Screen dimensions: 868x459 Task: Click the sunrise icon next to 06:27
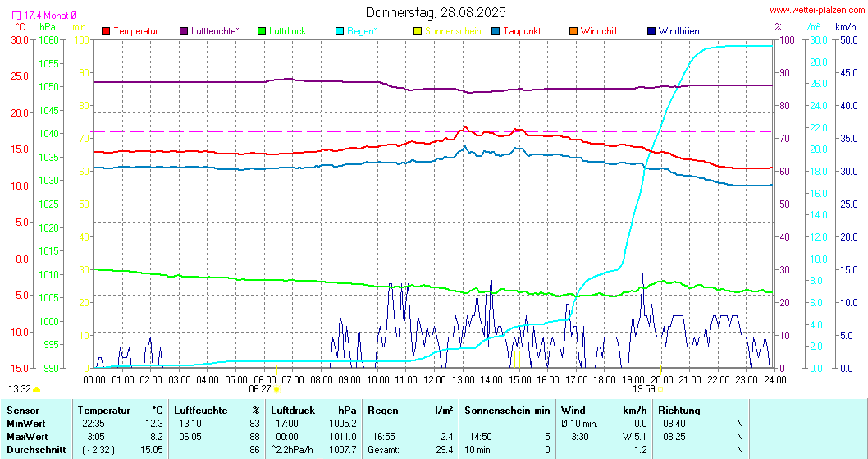(x=276, y=389)
